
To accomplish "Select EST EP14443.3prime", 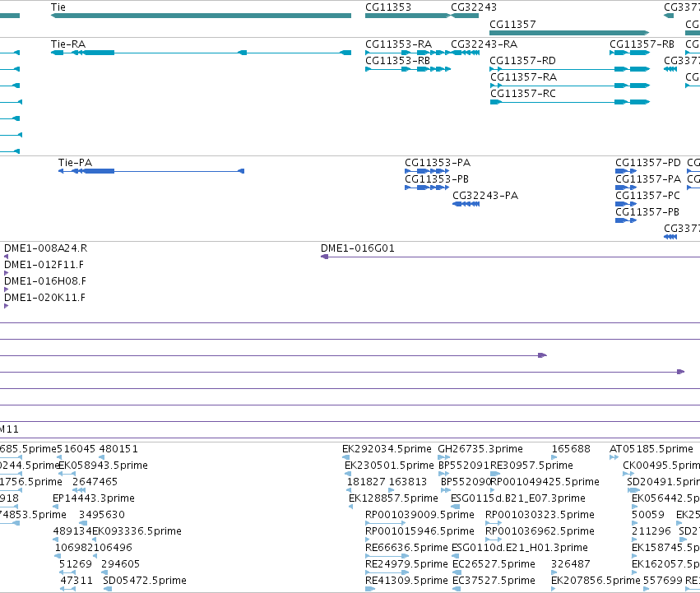I will coord(93,498).
